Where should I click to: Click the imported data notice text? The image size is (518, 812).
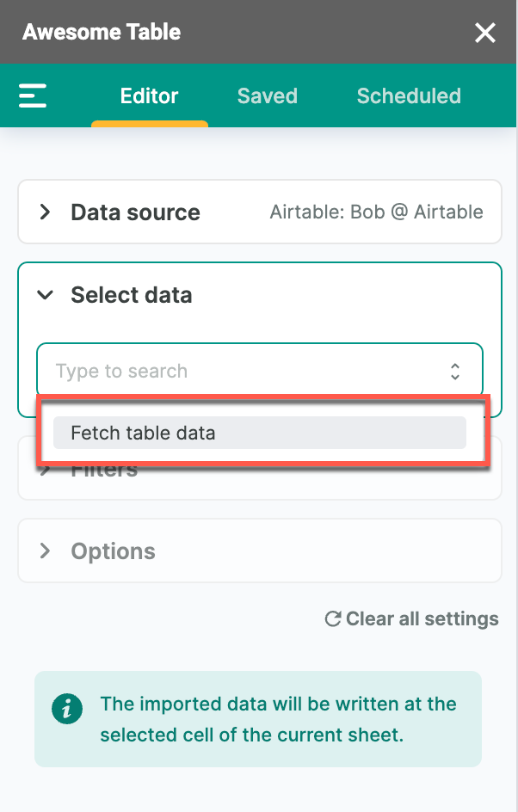tap(278, 719)
